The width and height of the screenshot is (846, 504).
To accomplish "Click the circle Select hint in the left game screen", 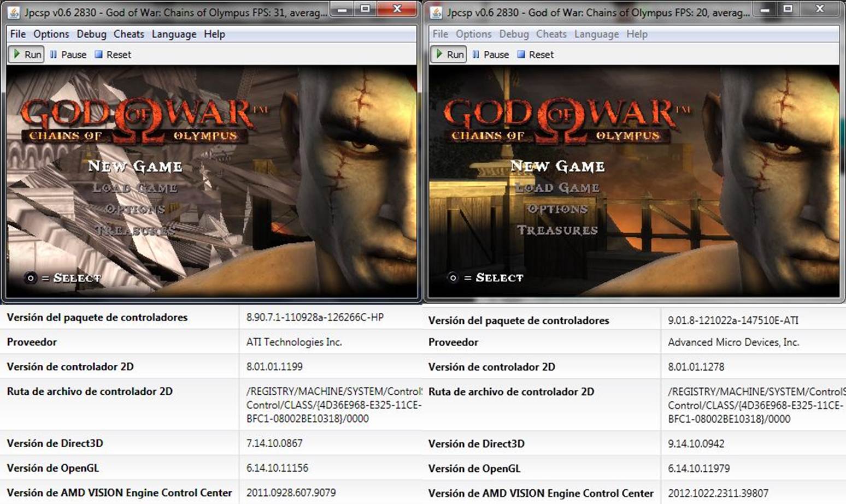I will click(x=63, y=278).
